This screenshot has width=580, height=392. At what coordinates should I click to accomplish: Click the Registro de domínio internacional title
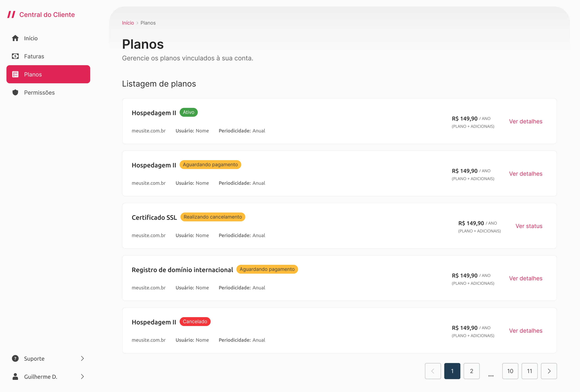click(182, 270)
